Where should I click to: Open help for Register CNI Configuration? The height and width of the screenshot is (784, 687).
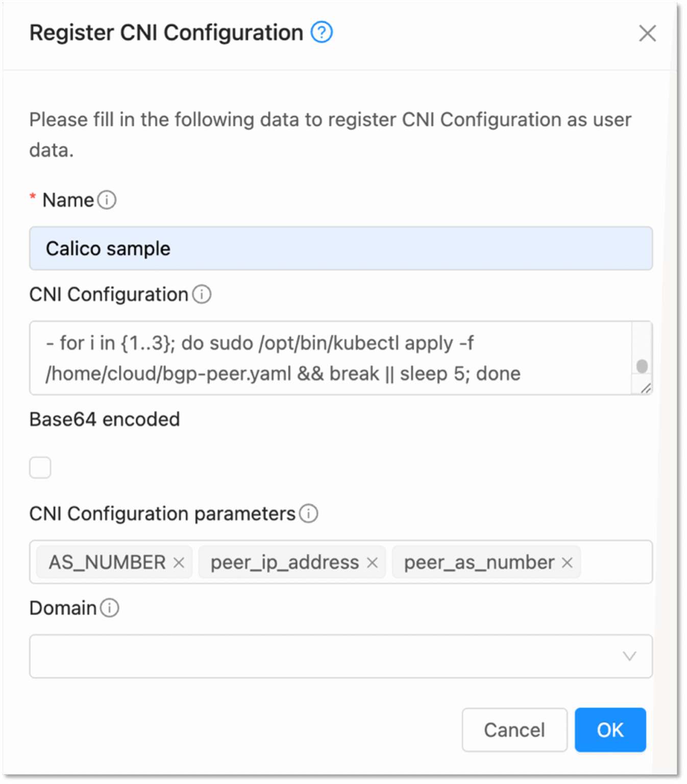point(322,33)
